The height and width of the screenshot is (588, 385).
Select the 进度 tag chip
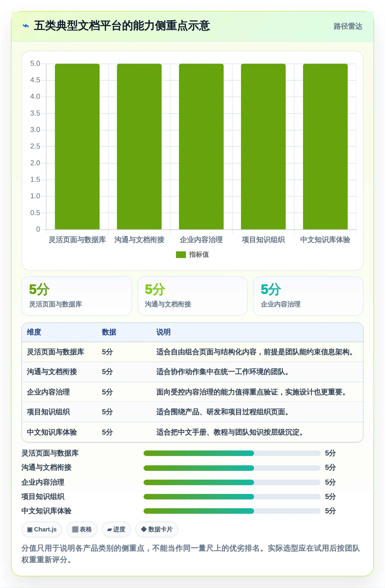[116, 529]
